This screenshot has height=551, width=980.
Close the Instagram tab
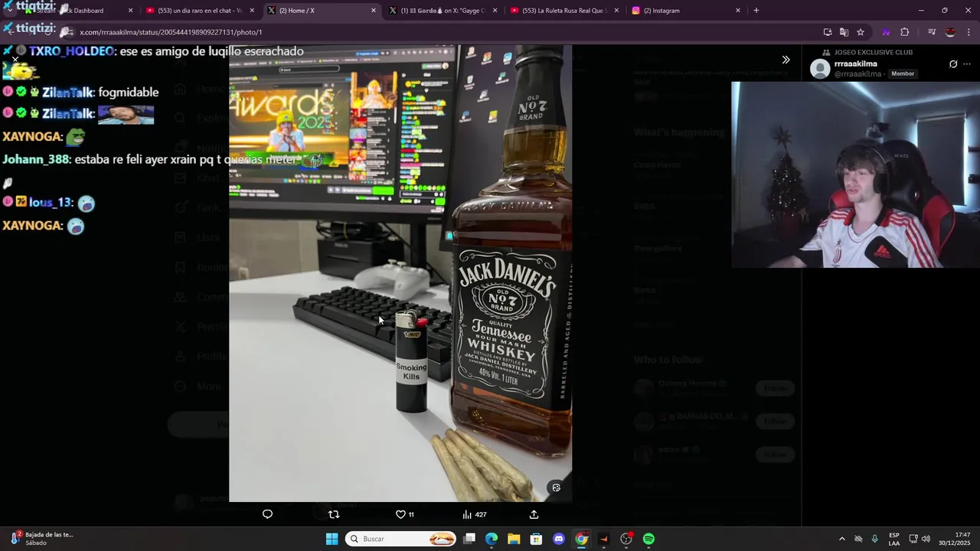738,11
